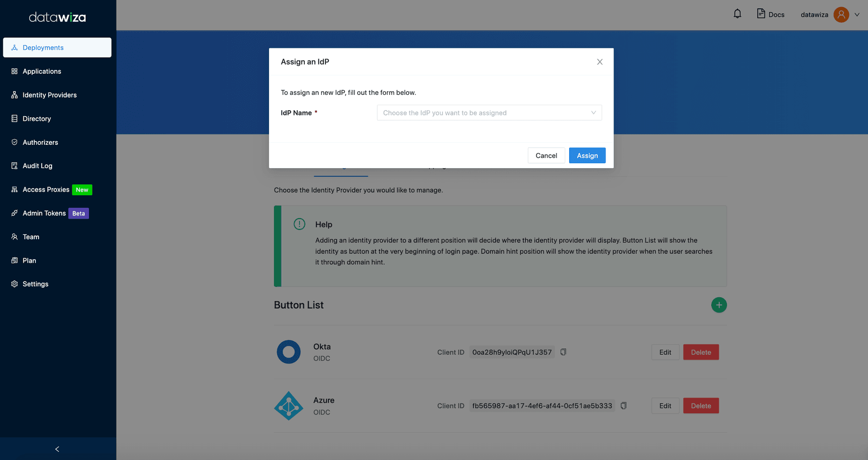The width and height of the screenshot is (868, 460).
Task: Click the Team people icon
Action: [x=15, y=237]
